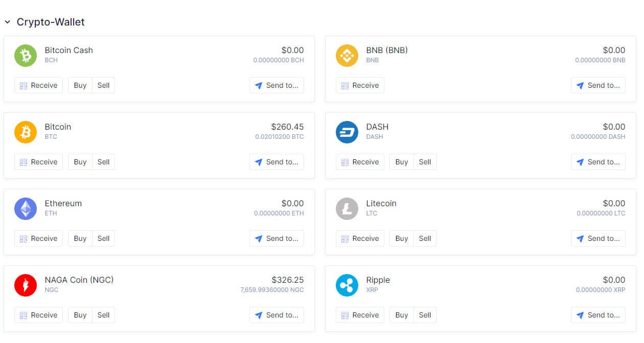Select the 0.00000000 LTC amount
The image size is (644, 343).
pos(601,213)
